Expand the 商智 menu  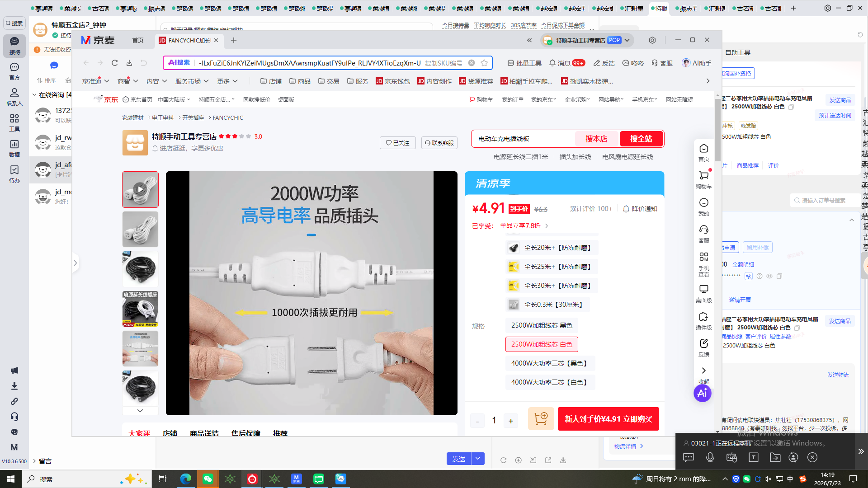point(127,81)
